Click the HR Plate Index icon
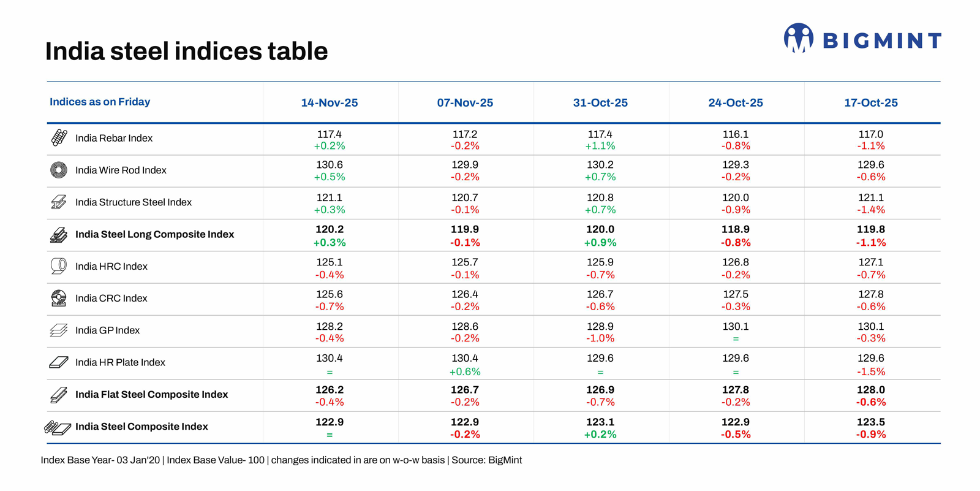The width and height of the screenshot is (980, 491). [x=59, y=362]
